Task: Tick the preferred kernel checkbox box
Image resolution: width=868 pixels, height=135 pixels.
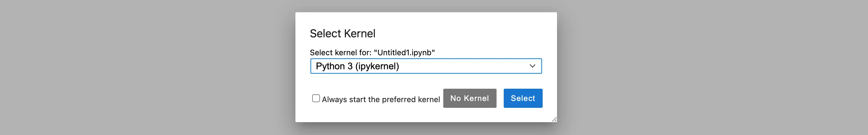Action: click(316, 98)
